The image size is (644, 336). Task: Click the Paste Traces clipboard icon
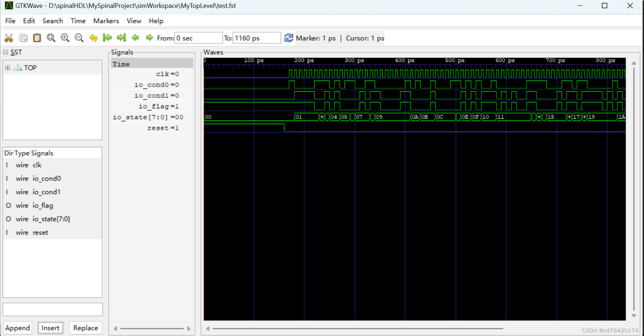click(37, 38)
